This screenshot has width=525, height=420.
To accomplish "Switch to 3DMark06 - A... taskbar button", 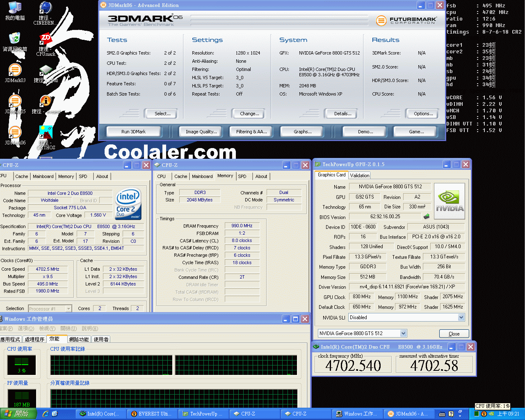I will coord(408,414).
